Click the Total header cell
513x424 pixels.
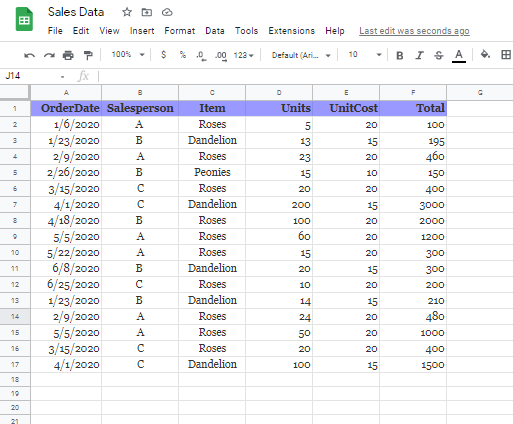[x=413, y=108]
